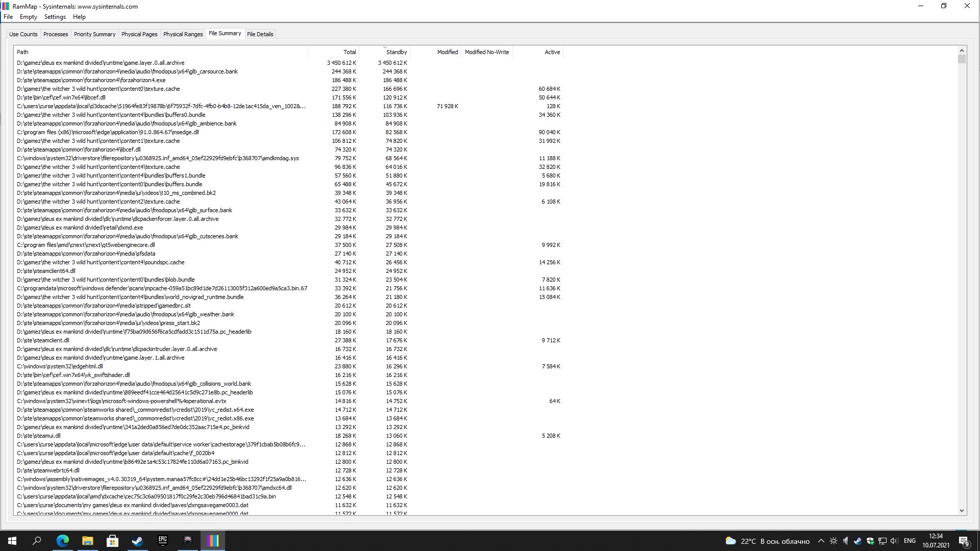Image resolution: width=980 pixels, height=551 pixels.
Task: Sort by the Total column header
Action: pos(333,52)
